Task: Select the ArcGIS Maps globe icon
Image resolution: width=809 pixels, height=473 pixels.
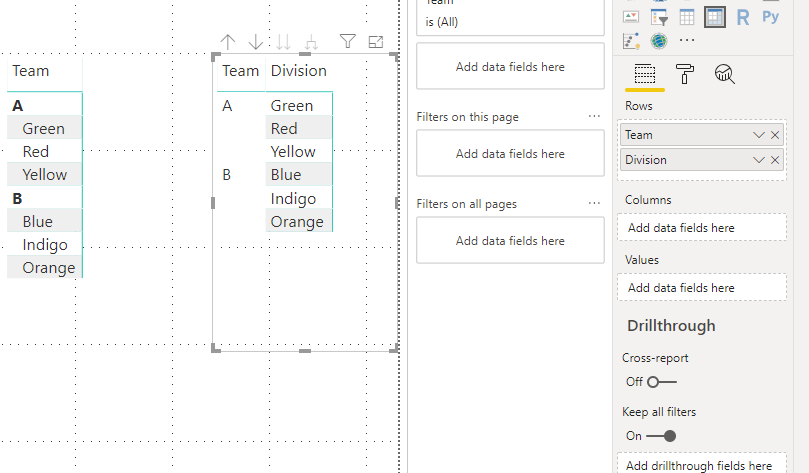Action: (659, 41)
